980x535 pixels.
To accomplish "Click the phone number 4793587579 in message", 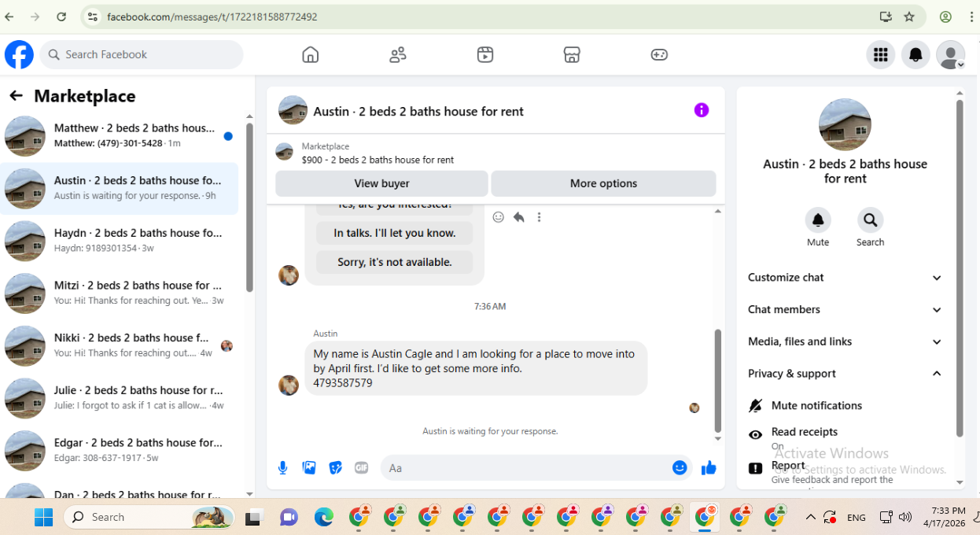I will (343, 383).
